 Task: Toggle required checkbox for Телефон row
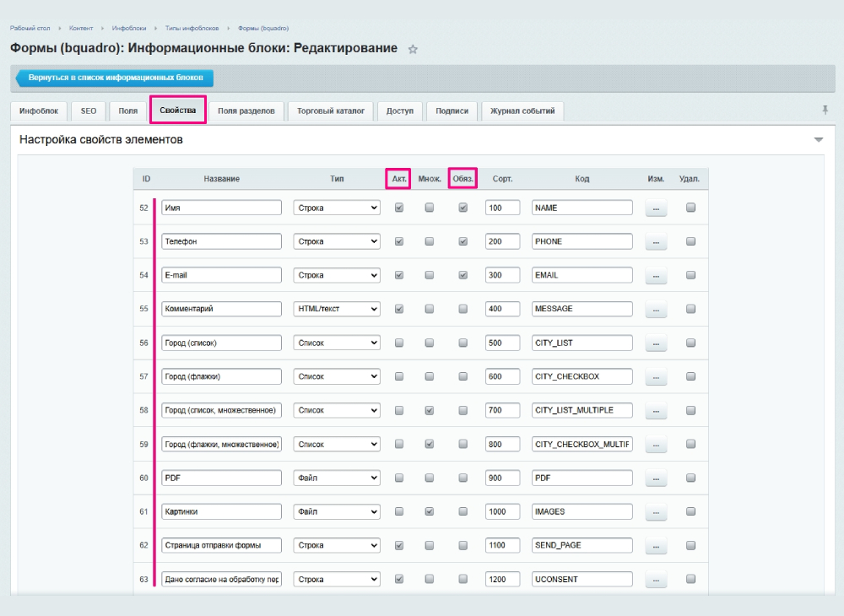pos(463,241)
